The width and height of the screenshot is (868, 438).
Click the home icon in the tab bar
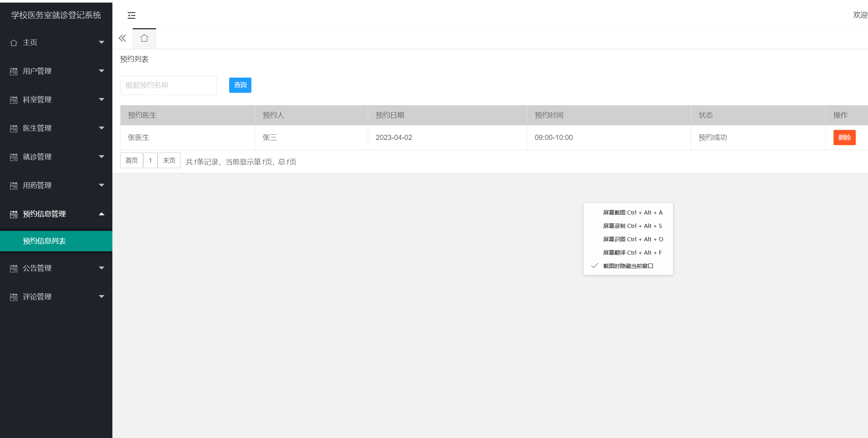[144, 38]
